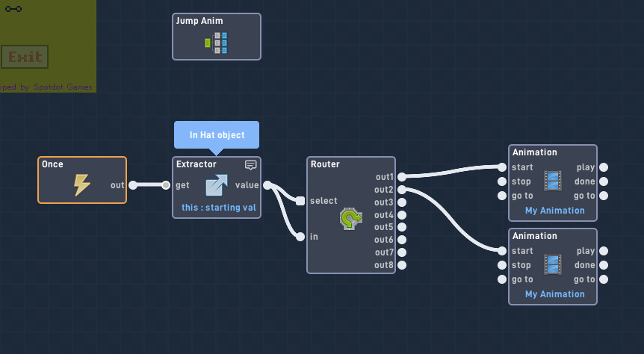This screenshot has width=644, height=354.
Task: Click the Extractor node arrow icon
Action: pyautogui.click(x=217, y=185)
